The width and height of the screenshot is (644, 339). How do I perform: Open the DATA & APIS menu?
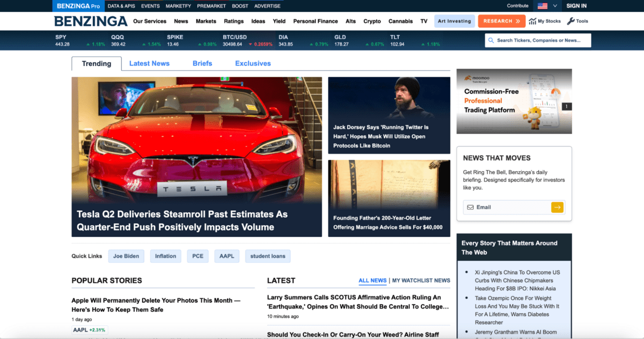(121, 6)
